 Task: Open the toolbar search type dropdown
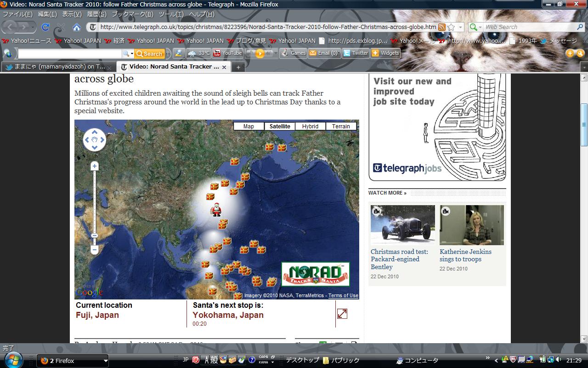click(128, 53)
